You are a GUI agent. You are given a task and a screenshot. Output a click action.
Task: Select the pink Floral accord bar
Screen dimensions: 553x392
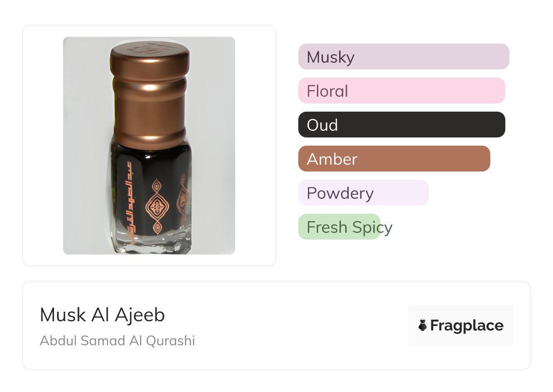pyautogui.click(x=401, y=91)
